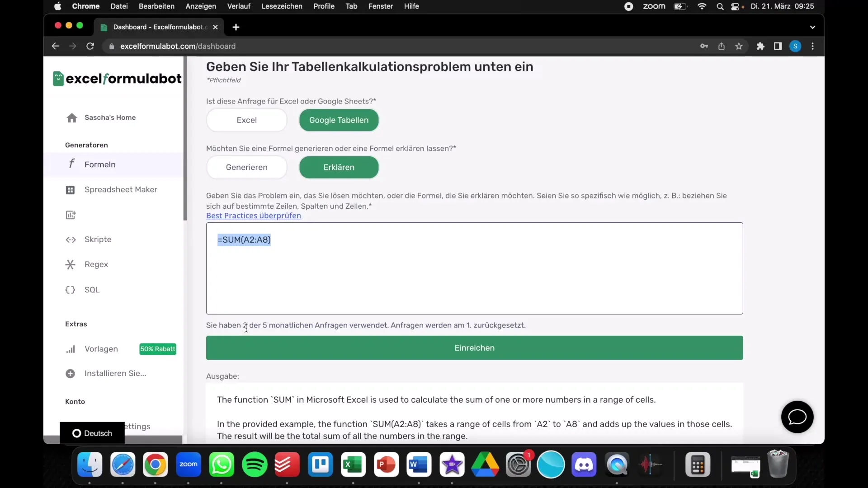Viewport: 868px width, 488px height.
Task: Click the unlabeled chart-plus sidebar icon
Action: [x=71, y=215]
